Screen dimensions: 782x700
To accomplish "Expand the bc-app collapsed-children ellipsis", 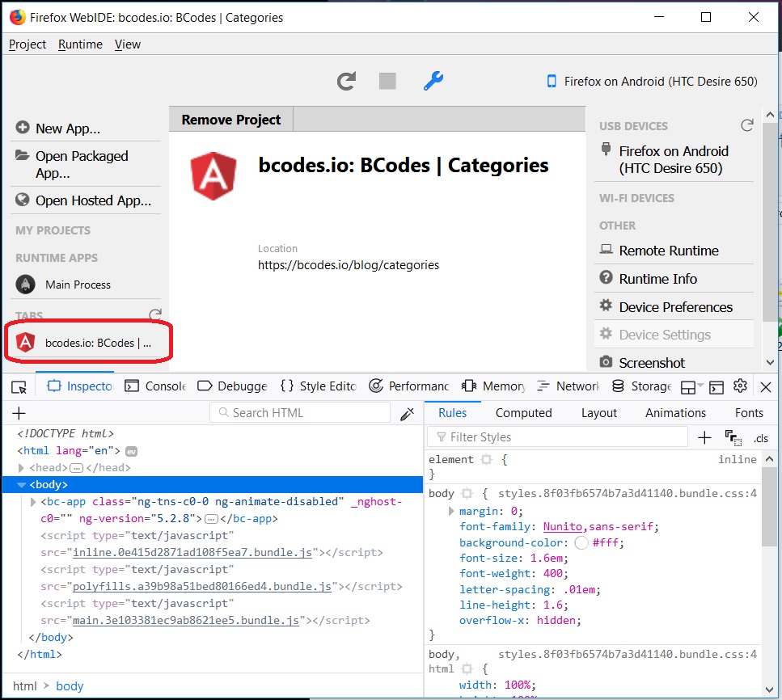I will click(211, 519).
